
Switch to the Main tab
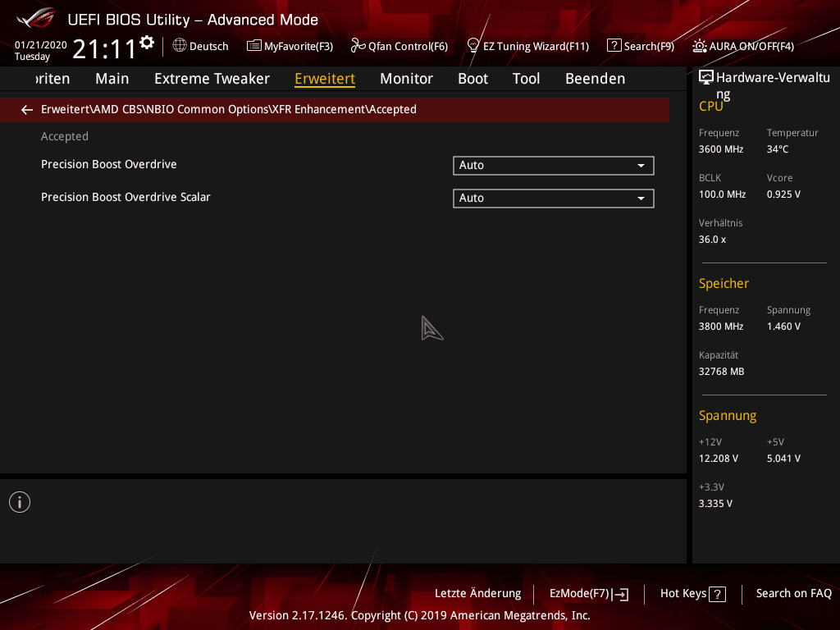pos(112,79)
